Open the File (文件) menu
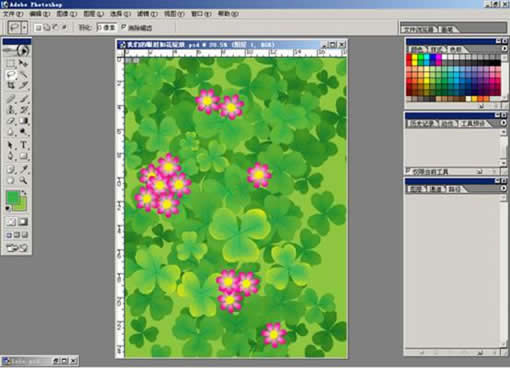Image resolution: width=510 pixels, height=368 pixels. coord(13,14)
